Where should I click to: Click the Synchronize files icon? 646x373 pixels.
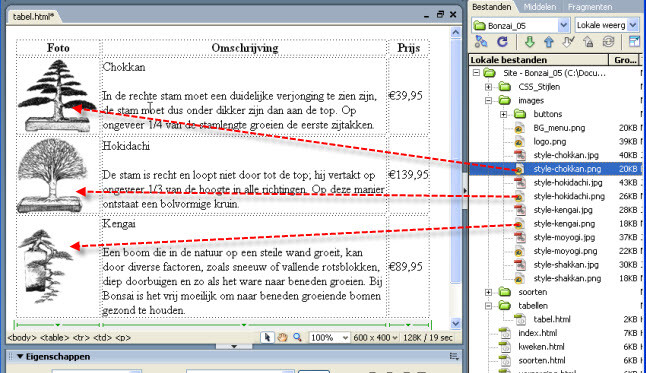coord(609,42)
